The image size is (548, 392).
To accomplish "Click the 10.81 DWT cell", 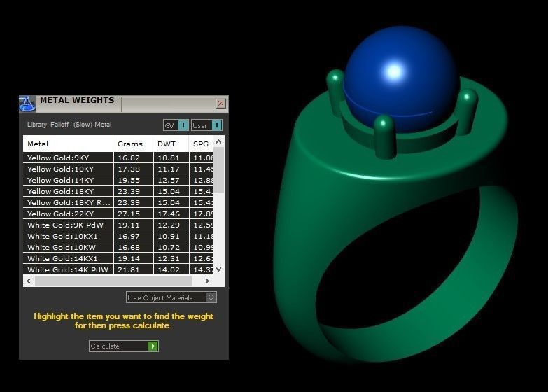I will click(x=171, y=157).
